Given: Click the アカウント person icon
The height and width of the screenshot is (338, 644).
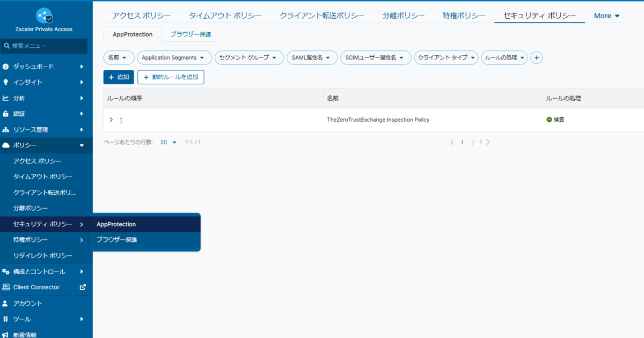Looking at the screenshot, I should (x=5, y=303).
